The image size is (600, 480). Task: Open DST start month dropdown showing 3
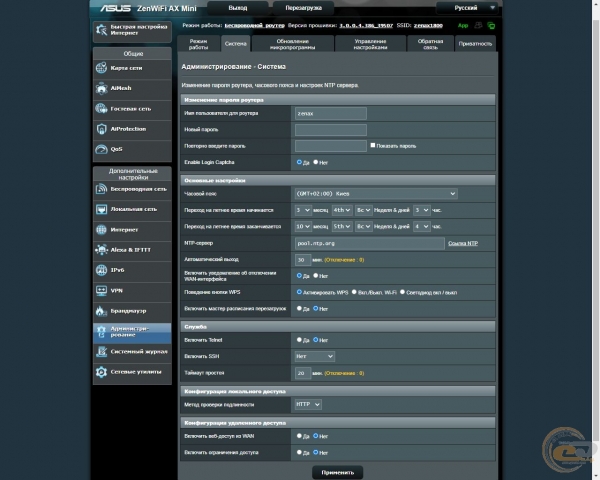tap(303, 210)
